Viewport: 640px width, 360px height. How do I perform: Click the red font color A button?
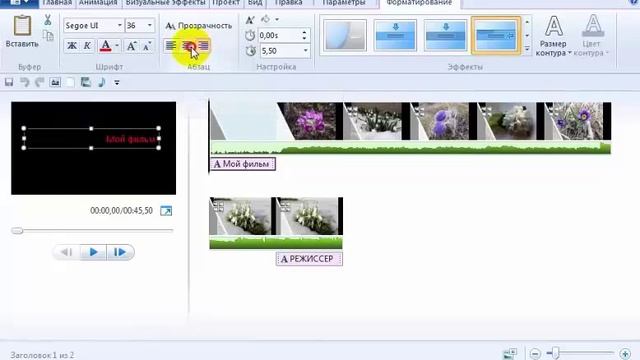(105, 46)
